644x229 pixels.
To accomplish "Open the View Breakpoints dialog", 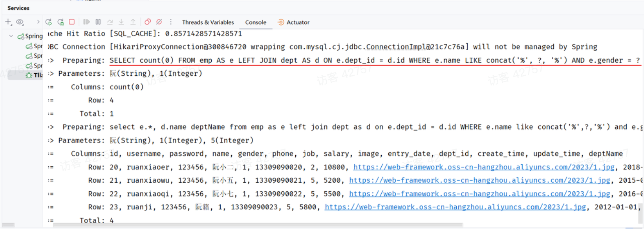I will 148,22.
